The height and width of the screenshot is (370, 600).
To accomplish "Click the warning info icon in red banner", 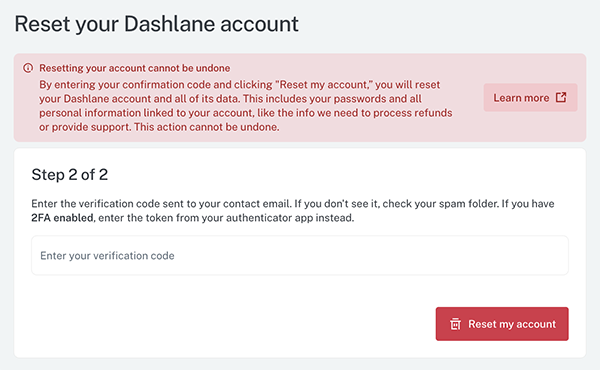I will pyautogui.click(x=28, y=68).
